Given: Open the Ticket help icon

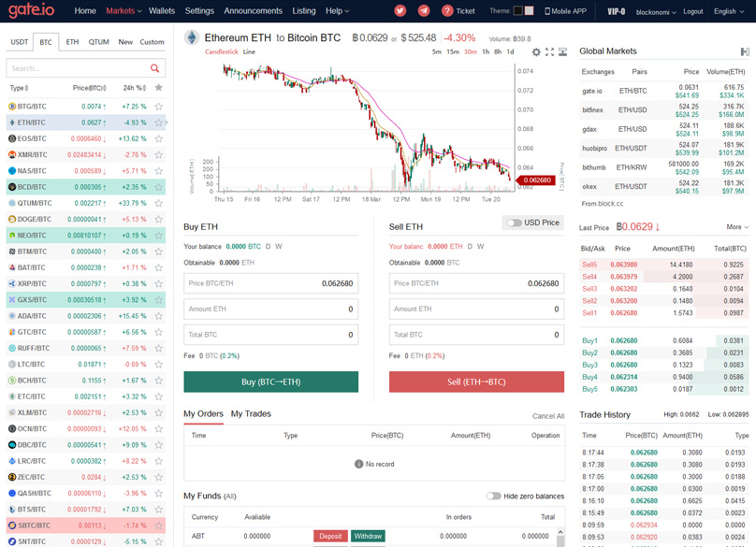Looking at the screenshot, I should (x=447, y=10).
